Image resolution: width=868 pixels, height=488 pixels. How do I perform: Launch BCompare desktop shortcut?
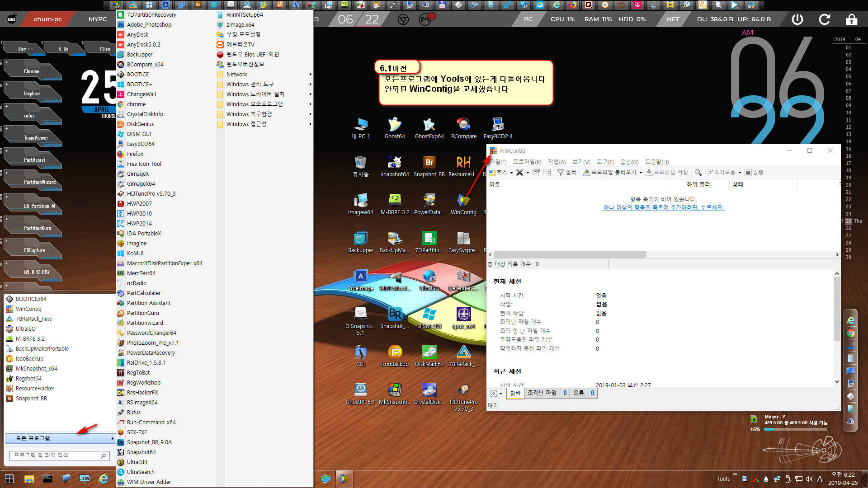(463, 128)
